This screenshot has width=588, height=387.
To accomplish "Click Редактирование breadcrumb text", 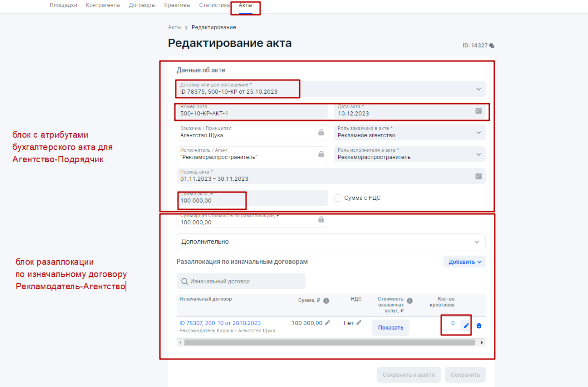I will pos(214,27).
